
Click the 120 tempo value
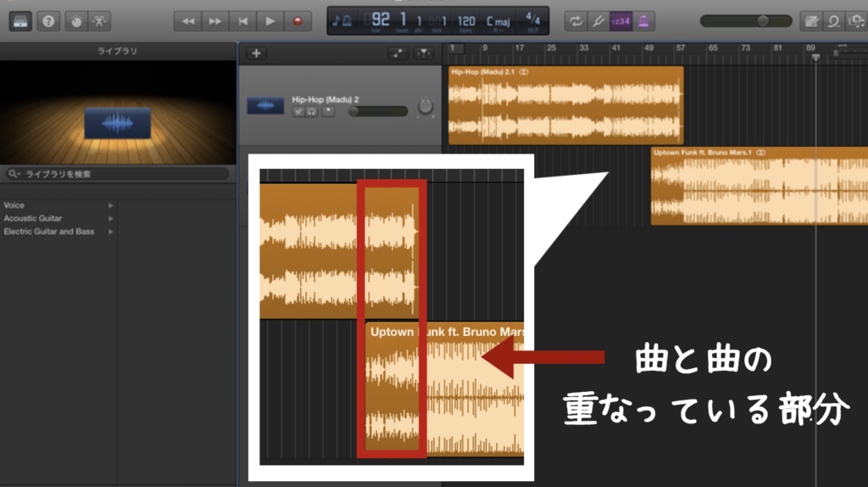click(466, 21)
